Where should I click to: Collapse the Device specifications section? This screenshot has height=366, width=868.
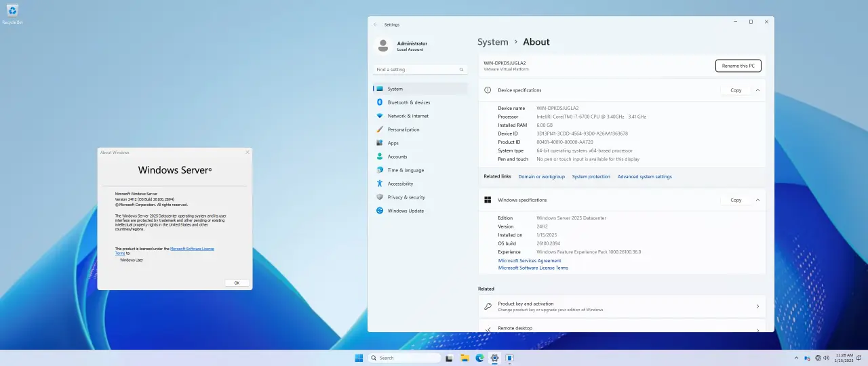click(x=757, y=90)
